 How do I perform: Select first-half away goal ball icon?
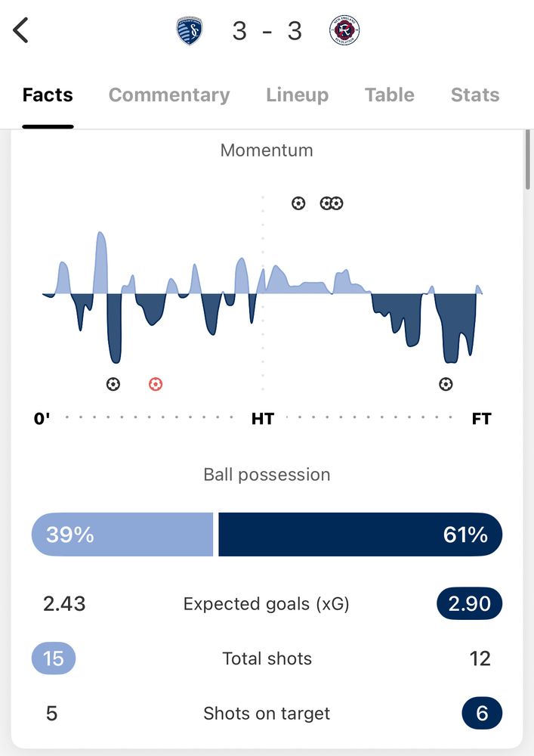[x=113, y=384]
